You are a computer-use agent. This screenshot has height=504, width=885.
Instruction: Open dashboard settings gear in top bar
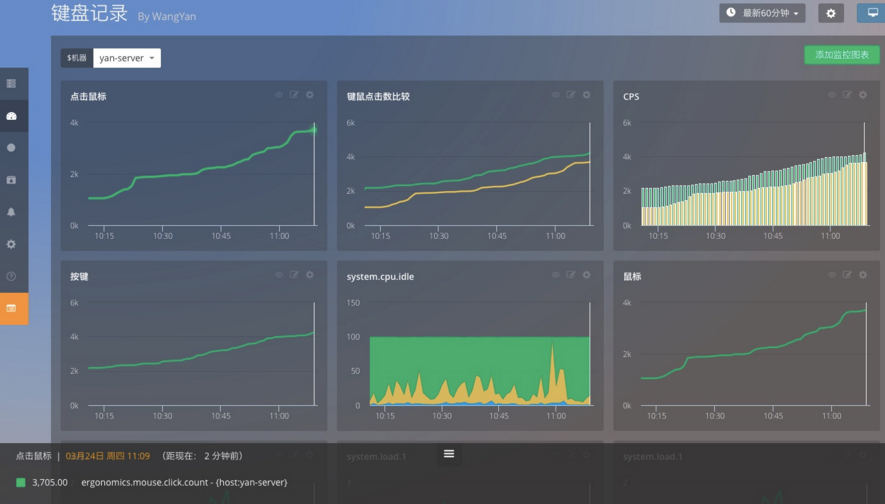pyautogui.click(x=831, y=13)
